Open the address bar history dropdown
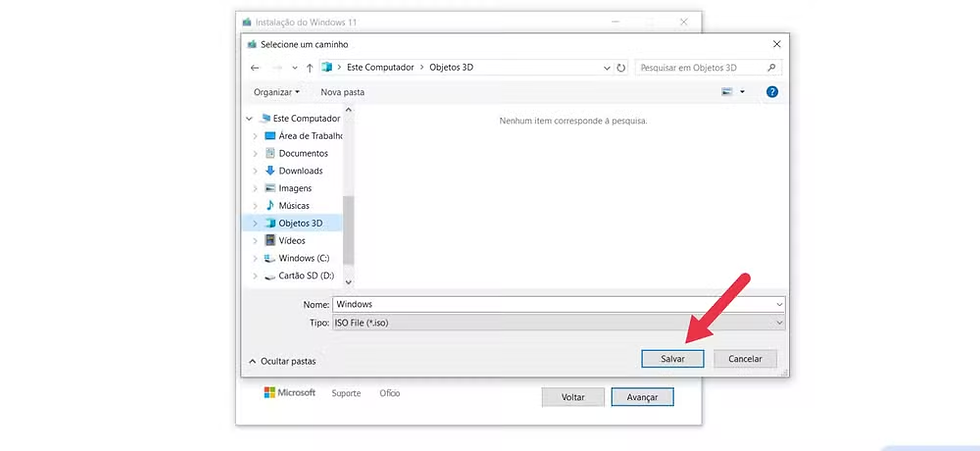Viewport: 980px width, 451px height. coord(607,67)
